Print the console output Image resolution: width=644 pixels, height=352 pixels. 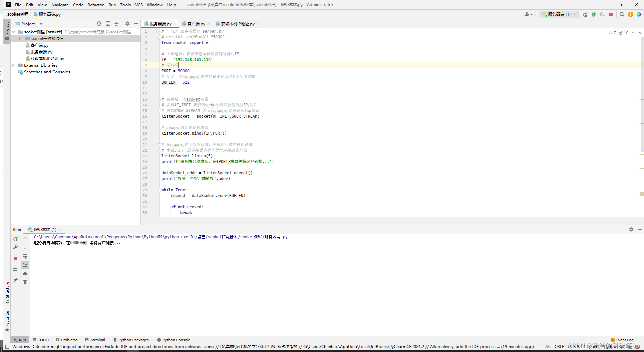pyautogui.click(x=25, y=273)
